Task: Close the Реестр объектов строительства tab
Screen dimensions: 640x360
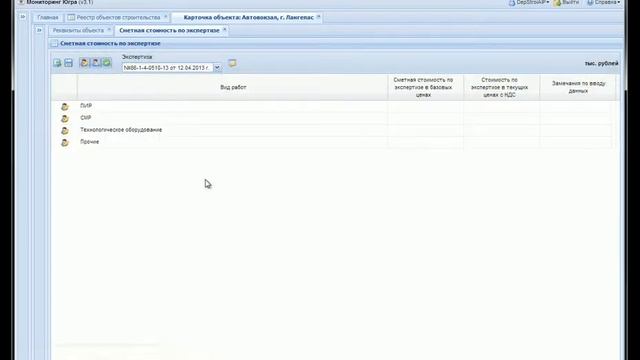Action: click(x=166, y=17)
